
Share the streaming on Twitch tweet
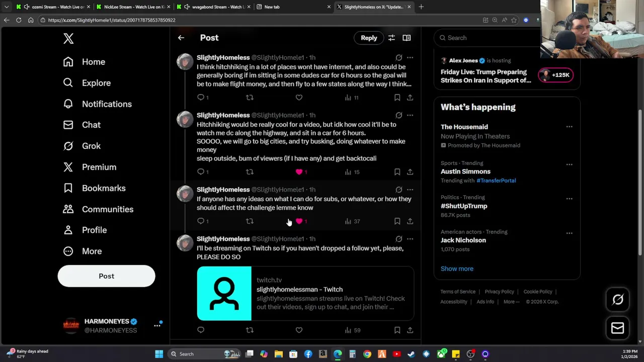point(410,330)
